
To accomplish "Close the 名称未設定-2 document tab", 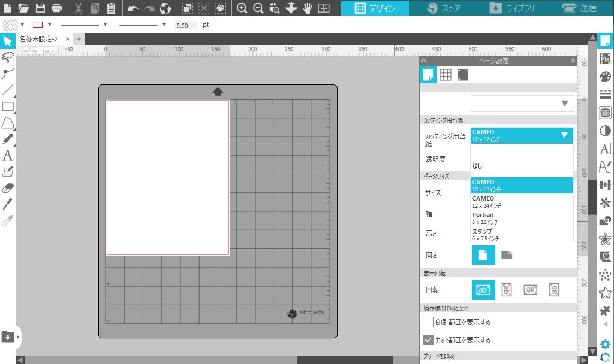I will (x=68, y=39).
